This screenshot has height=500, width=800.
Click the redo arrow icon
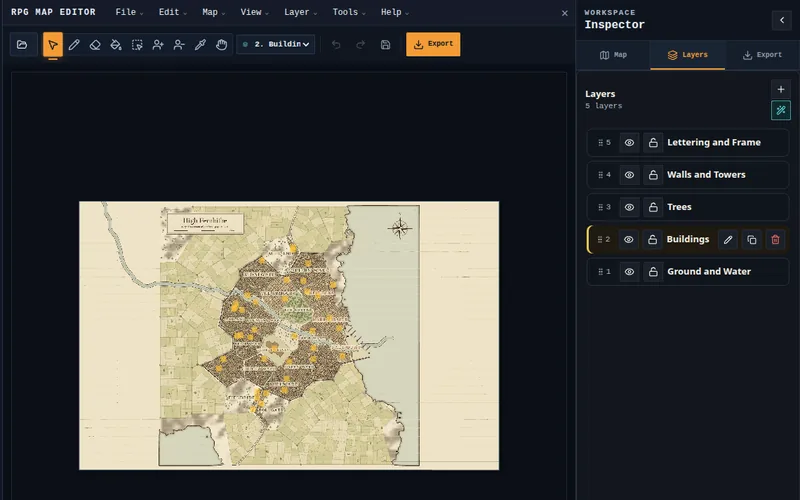(360, 45)
